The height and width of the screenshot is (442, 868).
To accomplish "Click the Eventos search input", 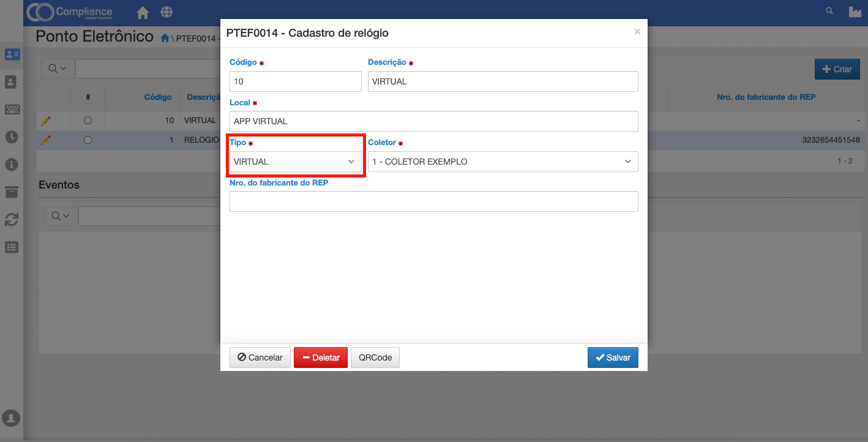I will pyautogui.click(x=150, y=216).
